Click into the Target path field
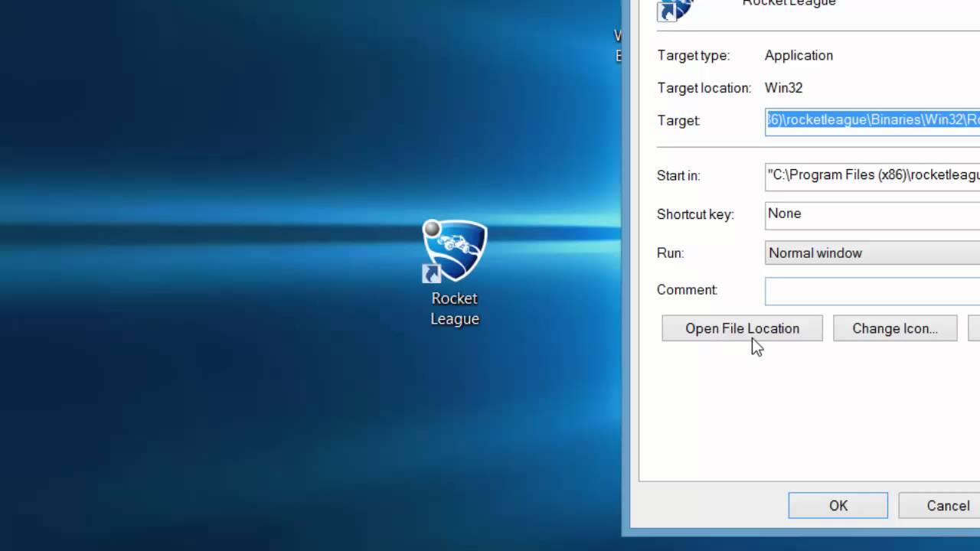Screen dimensions: 980x551 [x=873, y=120]
